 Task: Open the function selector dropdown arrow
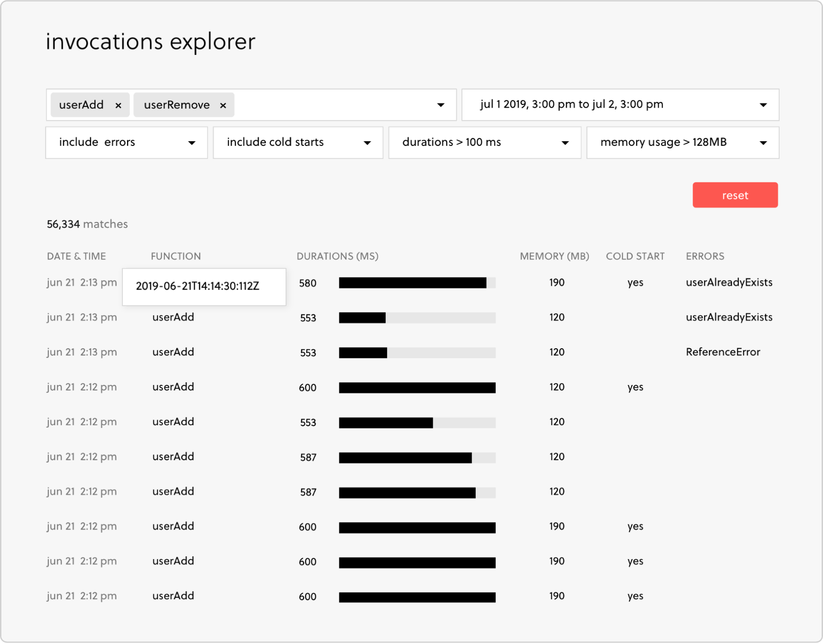pos(441,105)
